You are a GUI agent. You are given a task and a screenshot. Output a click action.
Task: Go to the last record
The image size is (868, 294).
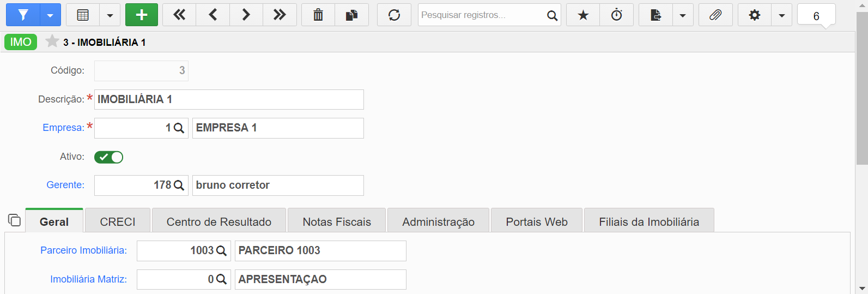(280, 15)
